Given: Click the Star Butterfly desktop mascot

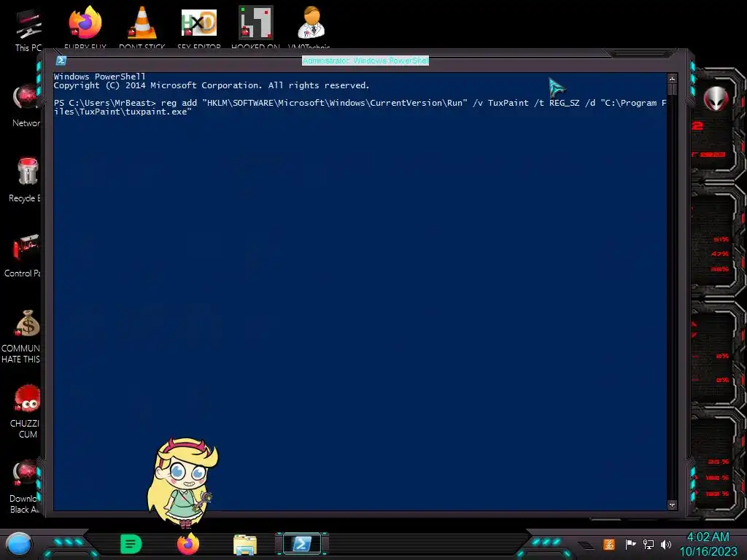Looking at the screenshot, I should tap(182, 482).
